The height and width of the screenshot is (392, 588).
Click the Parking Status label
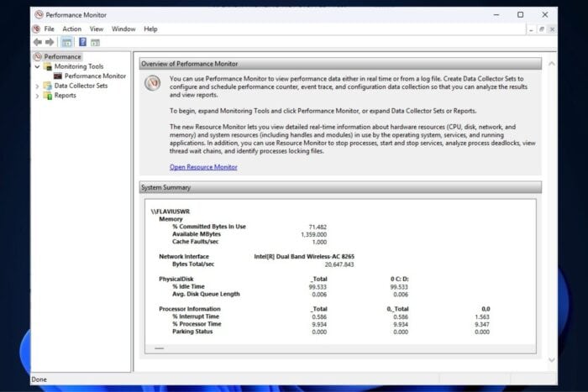coord(192,332)
